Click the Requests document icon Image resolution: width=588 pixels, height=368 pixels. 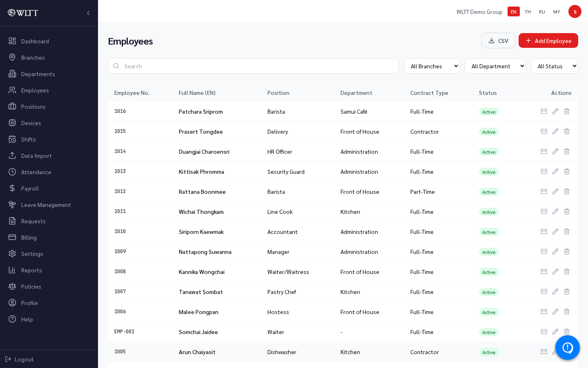pyautogui.click(x=12, y=221)
